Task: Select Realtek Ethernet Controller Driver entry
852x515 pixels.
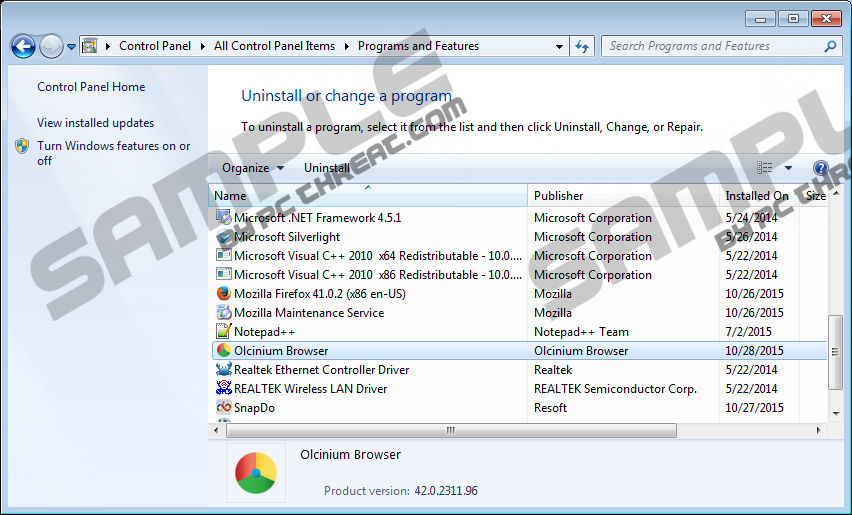Action: coord(321,370)
